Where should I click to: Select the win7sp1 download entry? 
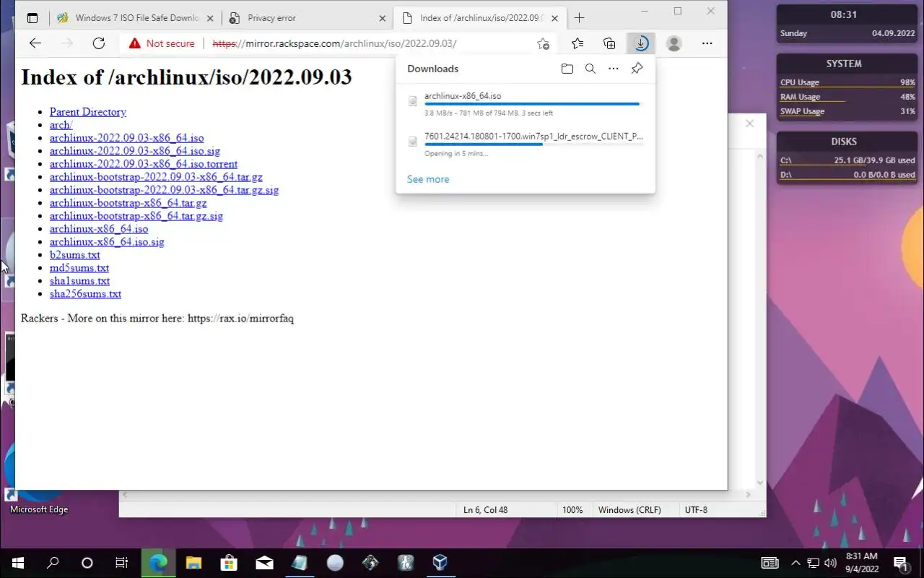pos(526,144)
